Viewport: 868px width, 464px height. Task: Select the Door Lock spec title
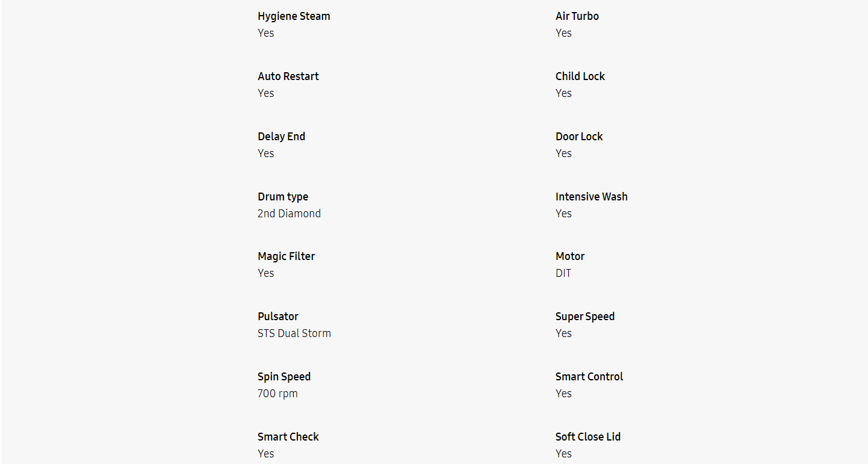pyautogui.click(x=578, y=137)
